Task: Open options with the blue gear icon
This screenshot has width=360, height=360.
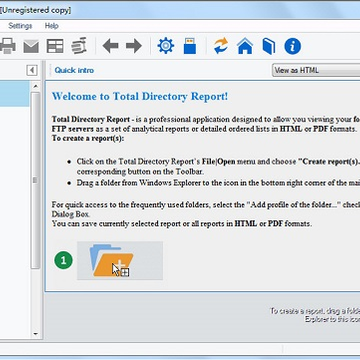Action: pos(166,46)
